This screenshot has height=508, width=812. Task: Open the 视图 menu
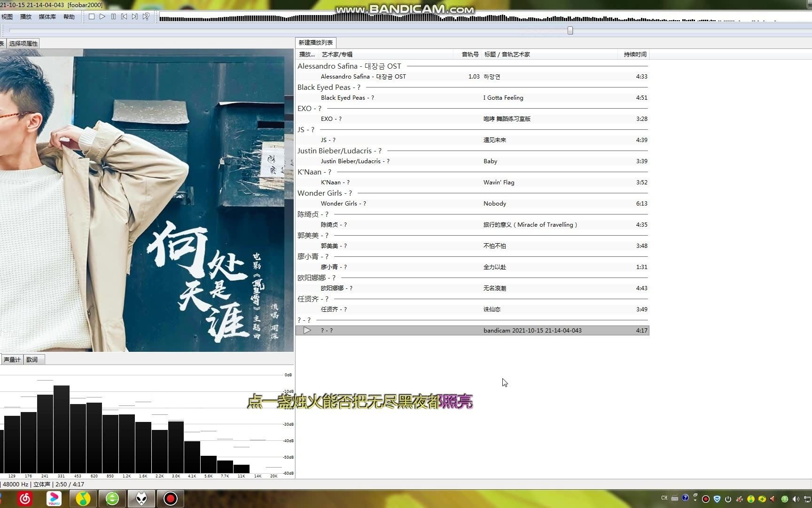click(x=7, y=16)
